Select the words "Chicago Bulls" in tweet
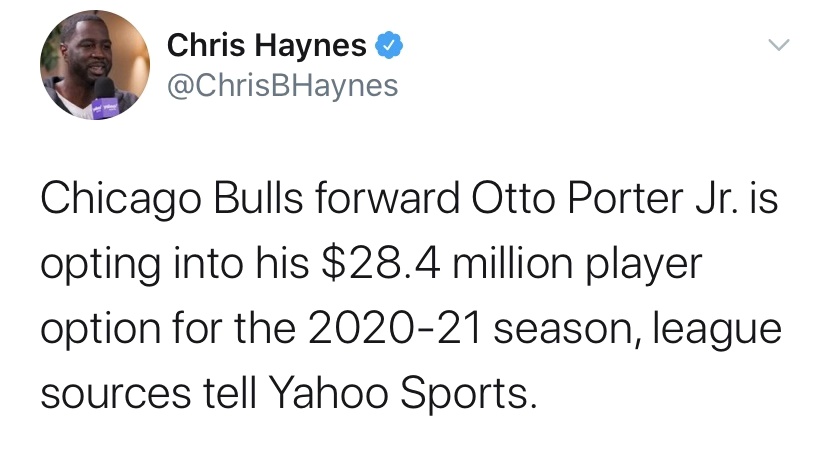Screen dimensions: 828x462 [172, 200]
